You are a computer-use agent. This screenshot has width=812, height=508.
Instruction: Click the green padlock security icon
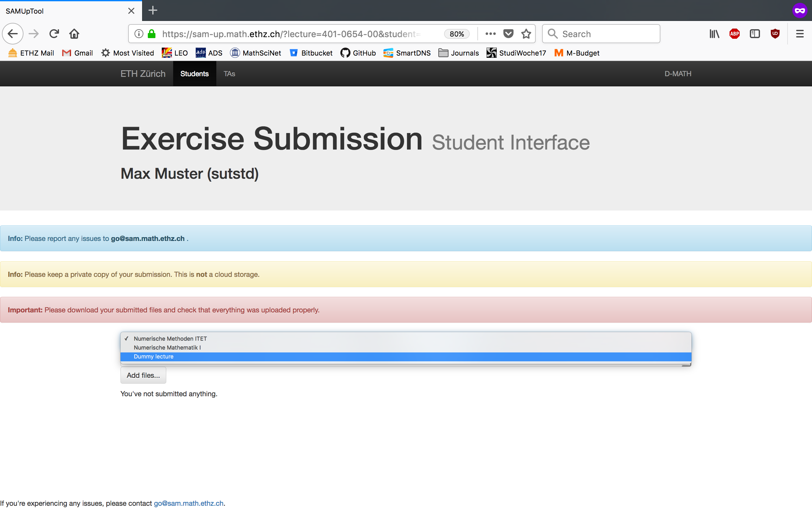pos(152,34)
